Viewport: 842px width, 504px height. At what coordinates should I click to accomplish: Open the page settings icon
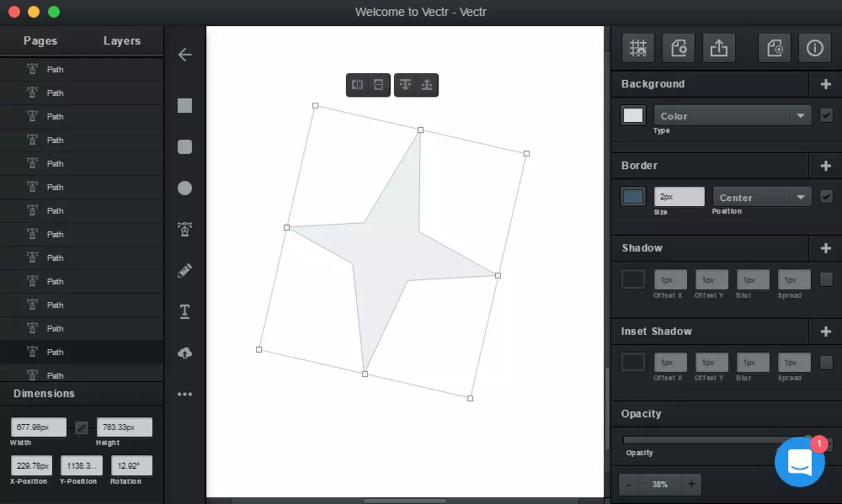tap(678, 48)
